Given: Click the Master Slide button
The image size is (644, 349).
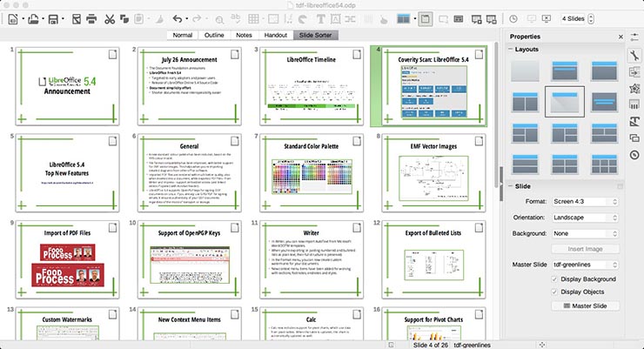Looking at the screenshot, I should [591, 306].
